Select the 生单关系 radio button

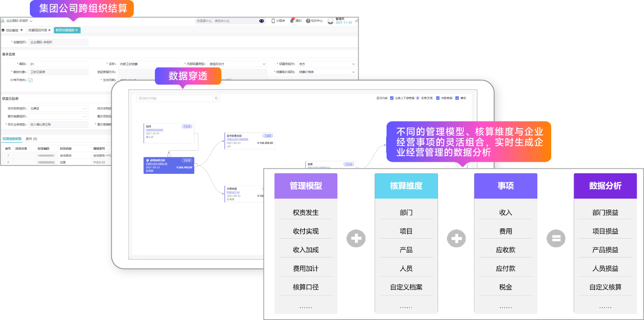(x=417, y=98)
